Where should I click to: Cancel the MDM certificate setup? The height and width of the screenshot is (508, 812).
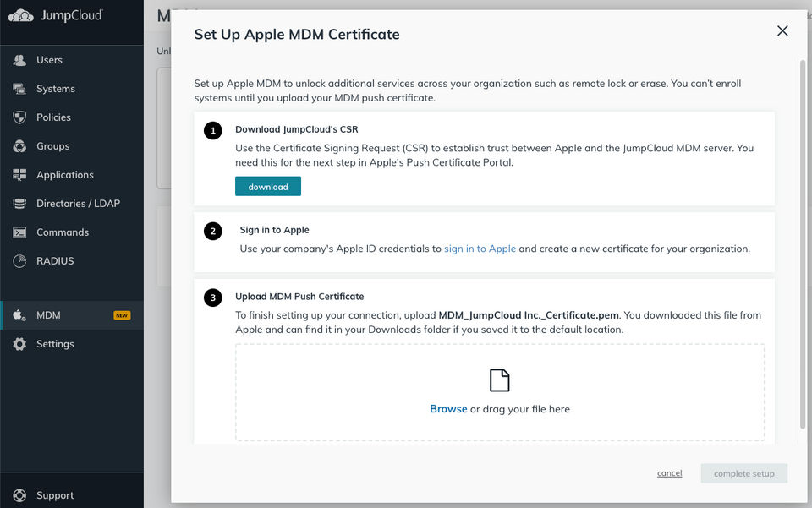click(x=669, y=473)
